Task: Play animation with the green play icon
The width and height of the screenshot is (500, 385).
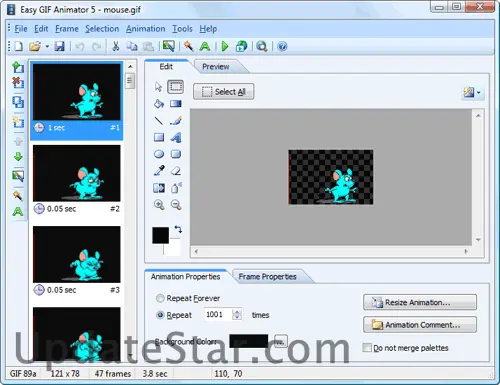Action: 225,46
